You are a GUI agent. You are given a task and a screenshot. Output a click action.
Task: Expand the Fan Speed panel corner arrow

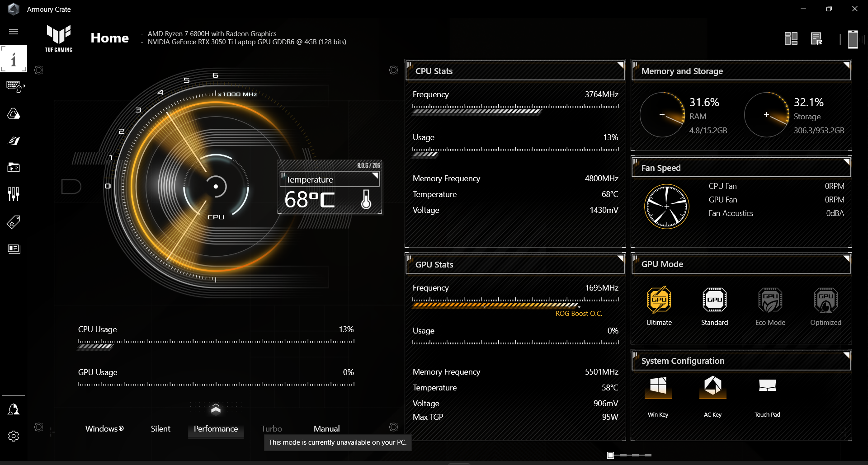[x=846, y=161]
